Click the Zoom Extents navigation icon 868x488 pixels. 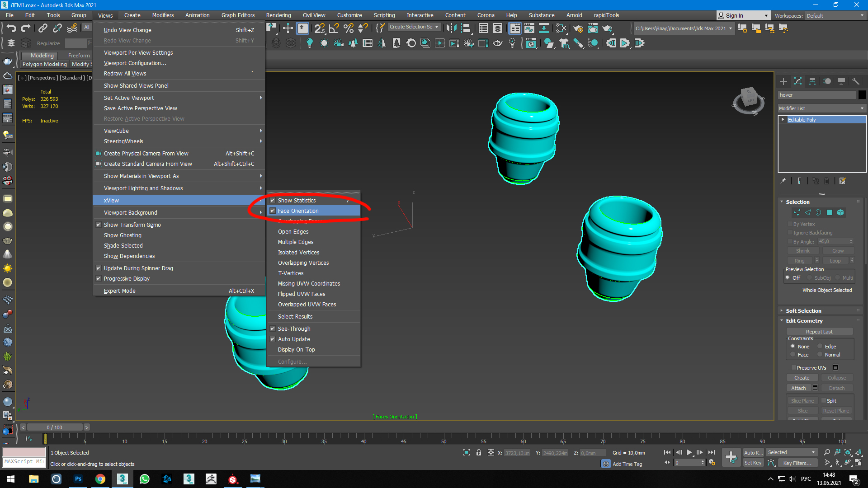[848, 452]
